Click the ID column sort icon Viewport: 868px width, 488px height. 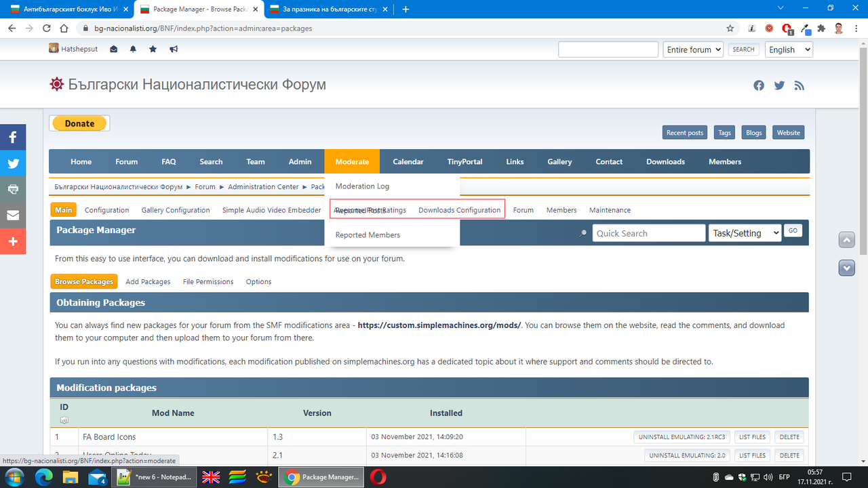(64, 420)
